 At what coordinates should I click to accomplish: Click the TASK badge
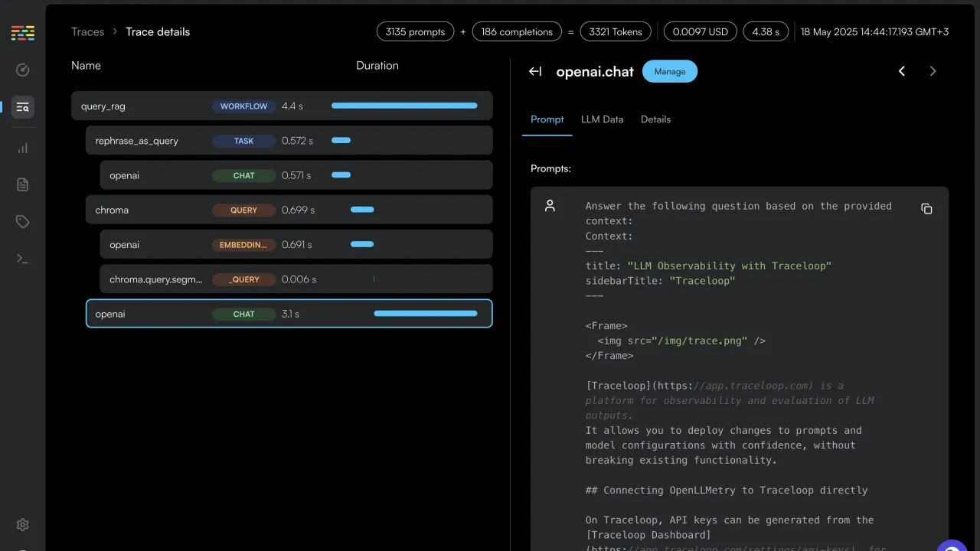pyautogui.click(x=243, y=141)
